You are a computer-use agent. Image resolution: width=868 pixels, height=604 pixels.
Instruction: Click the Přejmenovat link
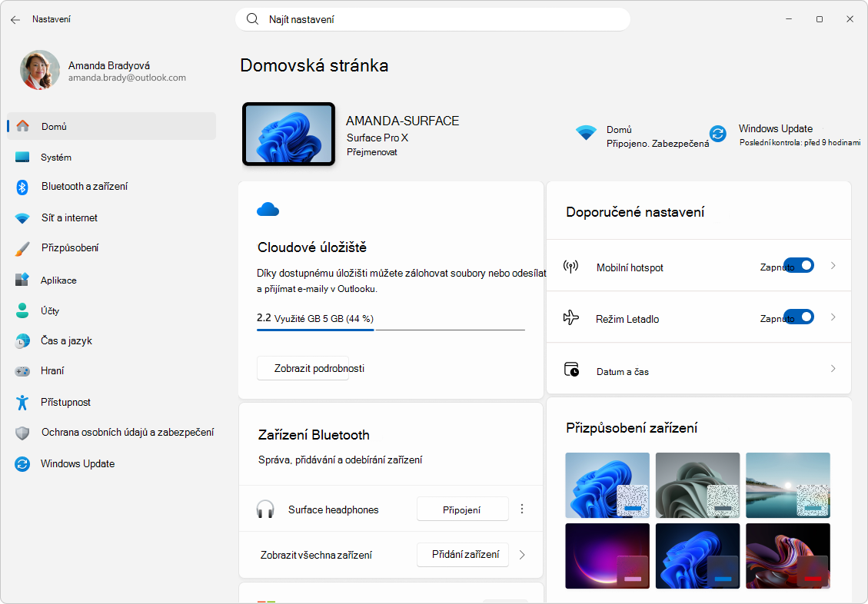[x=372, y=152]
